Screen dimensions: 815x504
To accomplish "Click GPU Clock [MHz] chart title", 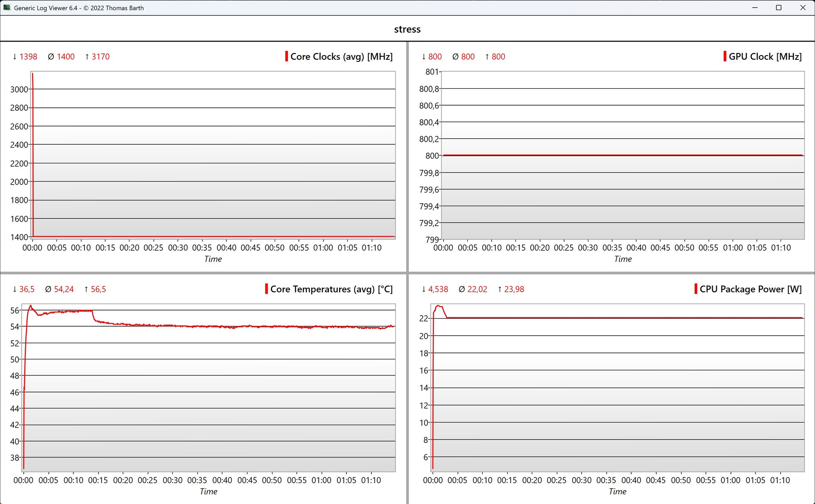I will 765,56.
